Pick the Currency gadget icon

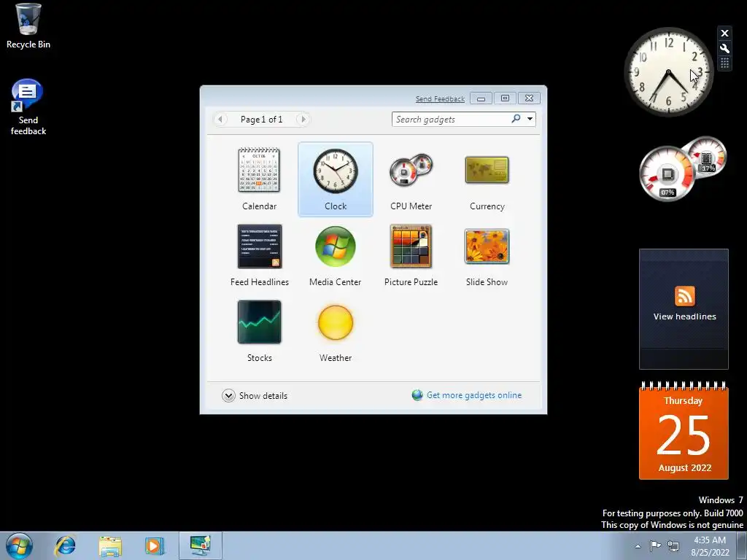pos(487,170)
